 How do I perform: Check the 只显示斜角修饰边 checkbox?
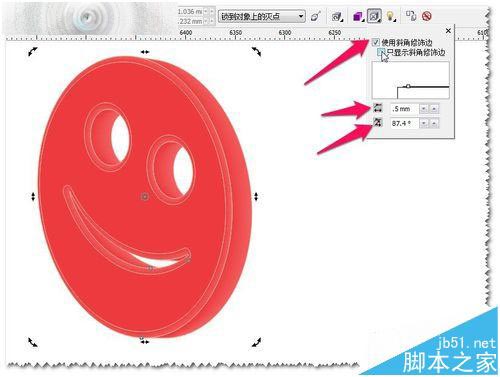click(381, 52)
